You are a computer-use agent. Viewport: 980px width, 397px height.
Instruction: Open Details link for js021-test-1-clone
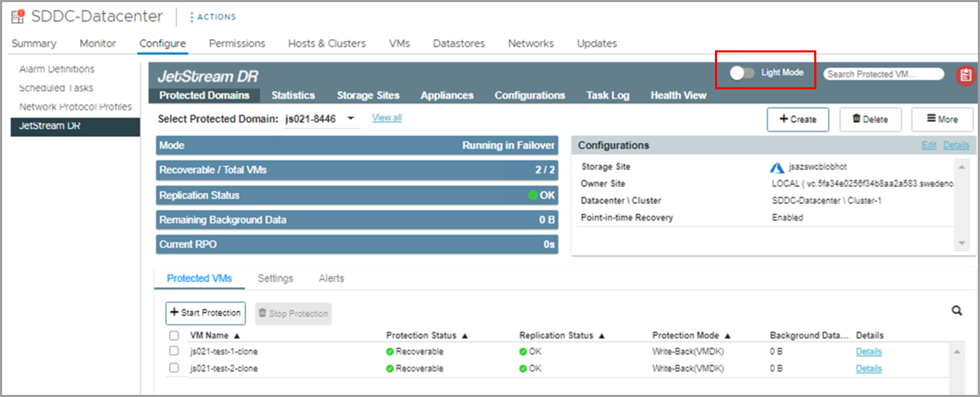[868, 351]
